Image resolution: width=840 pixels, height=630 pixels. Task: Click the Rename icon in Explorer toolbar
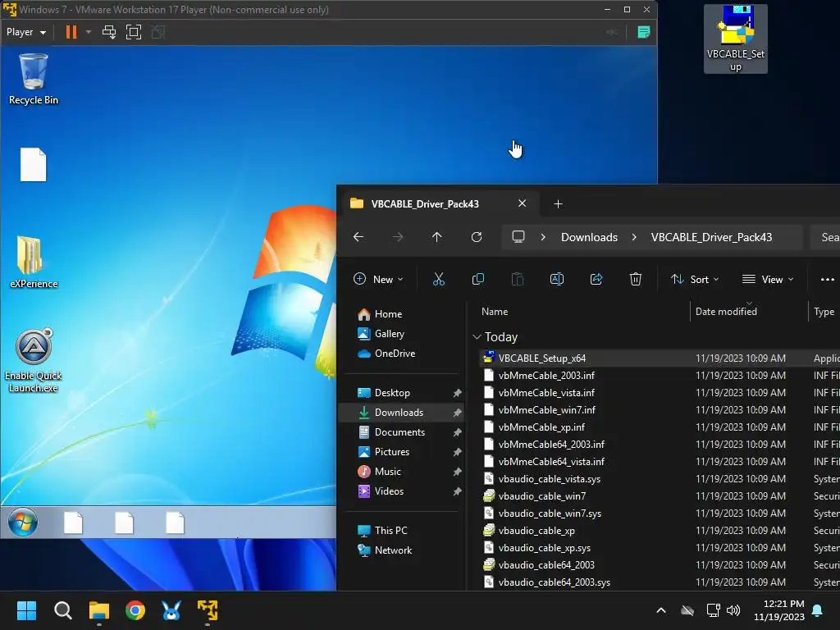[557, 279]
